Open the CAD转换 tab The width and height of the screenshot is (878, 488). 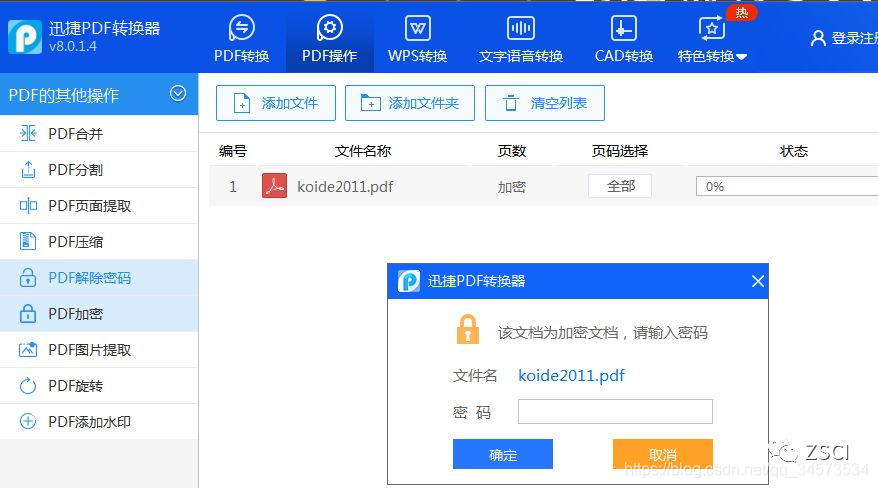click(624, 38)
